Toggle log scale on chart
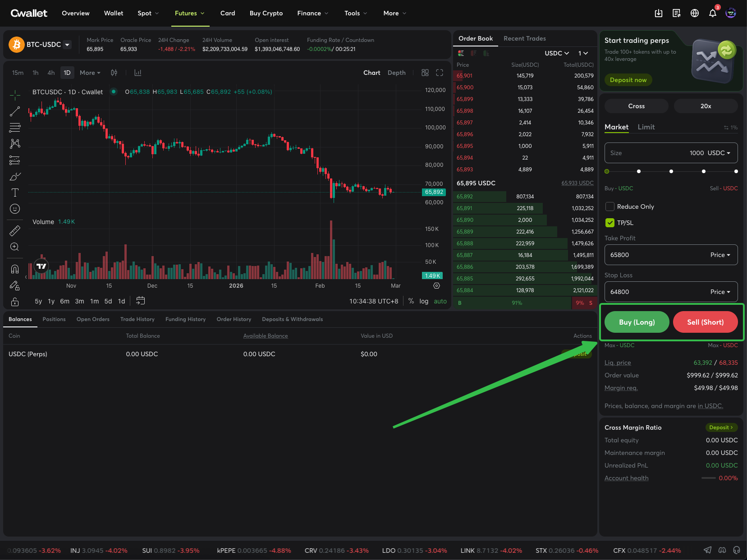Image resolution: width=747 pixels, height=560 pixels. click(424, 301)
